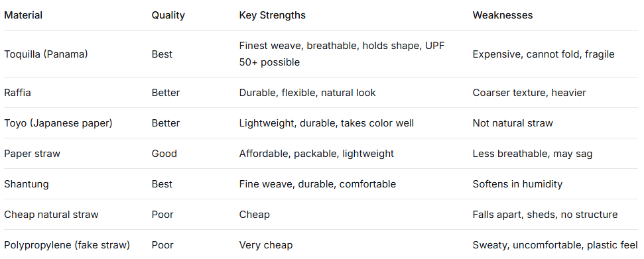The height and width of the screenshot is (259, 644).
Task: Click the Quality column header
Action: tap(168, 15)
